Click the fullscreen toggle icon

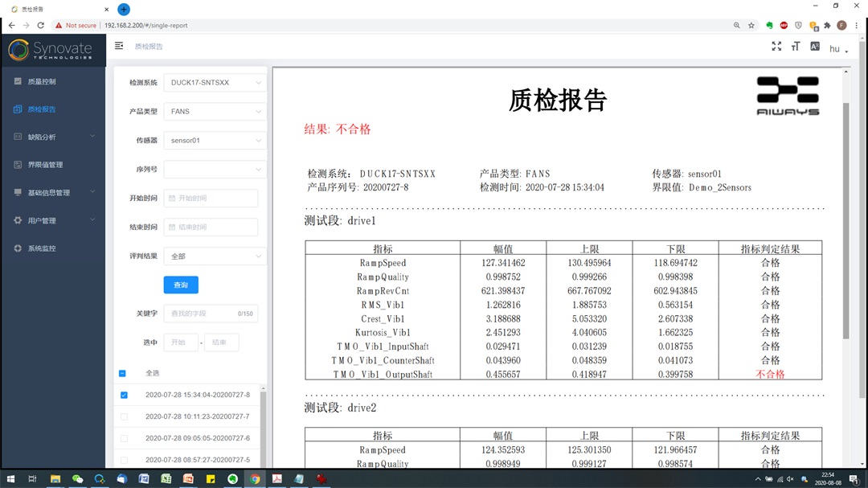tap(776, 47)
